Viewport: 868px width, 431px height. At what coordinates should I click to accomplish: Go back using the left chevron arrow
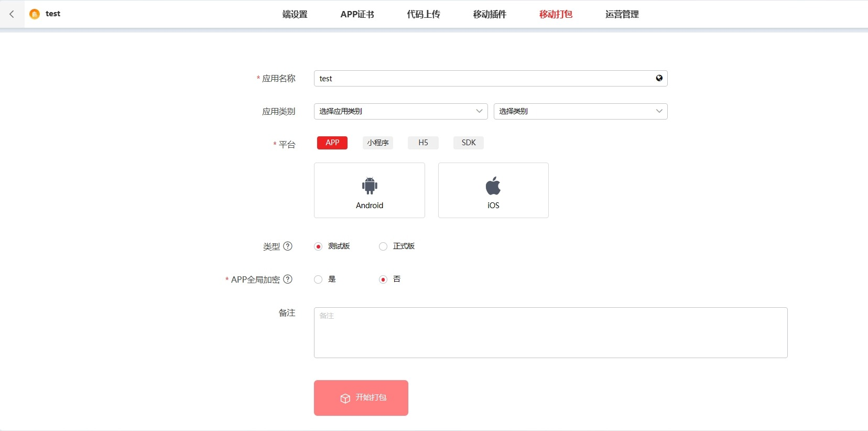click(12, 14)
